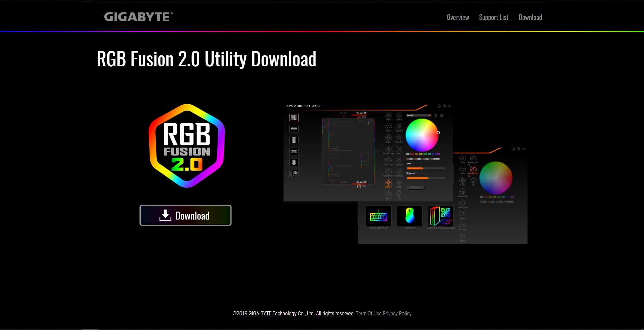Select the keyboard device icon in Z390 sidebar

tap(294, 151)
